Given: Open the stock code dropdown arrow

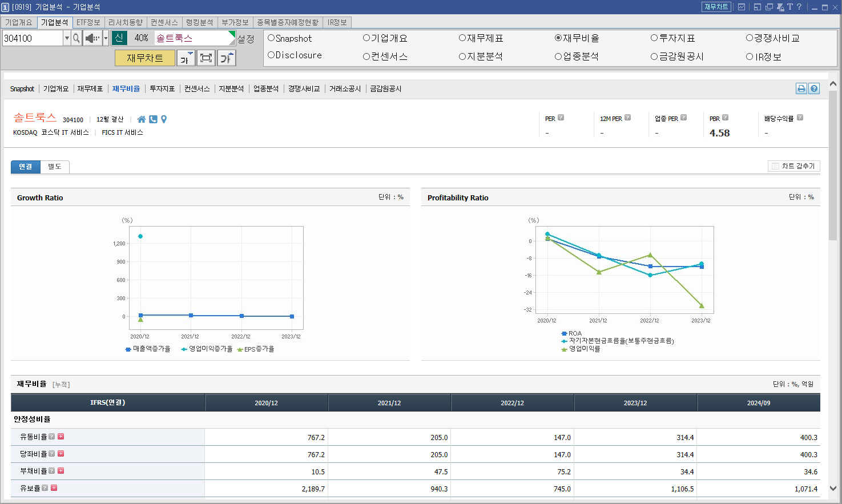Looking at the screenshot, I should [67, 38].
